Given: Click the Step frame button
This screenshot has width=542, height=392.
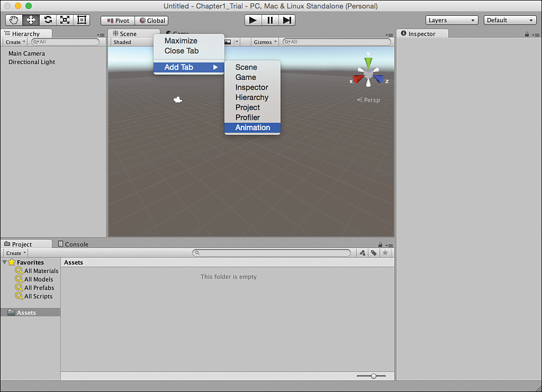Looking at the screenshot, I should coord(287,21).
